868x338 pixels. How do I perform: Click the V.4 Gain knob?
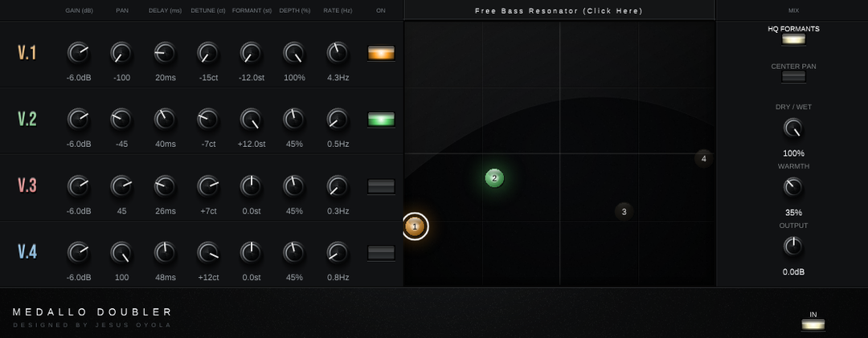click(x=78, y=253)
